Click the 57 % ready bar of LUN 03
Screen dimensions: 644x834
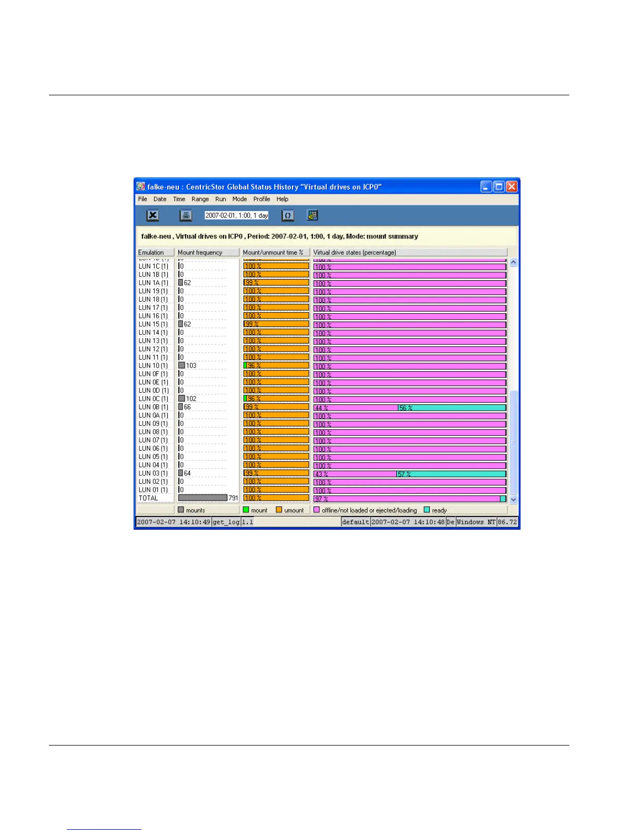(x=451, y=474)
